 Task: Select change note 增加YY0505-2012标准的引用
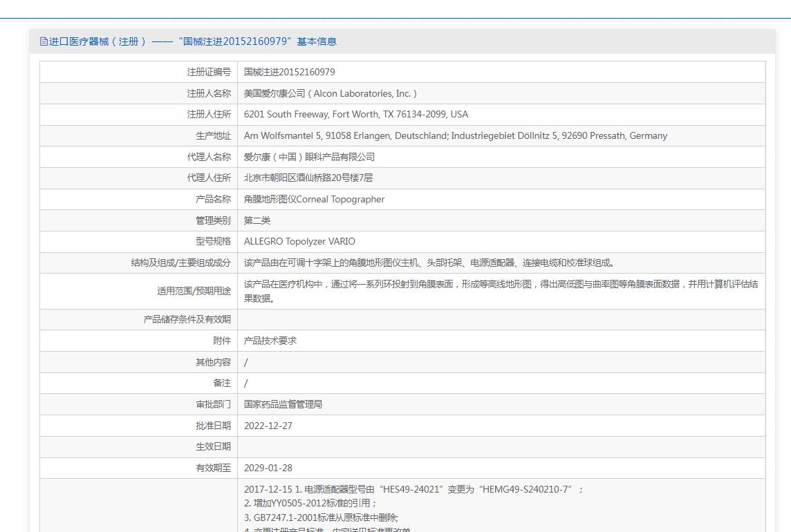pos(310,503)
